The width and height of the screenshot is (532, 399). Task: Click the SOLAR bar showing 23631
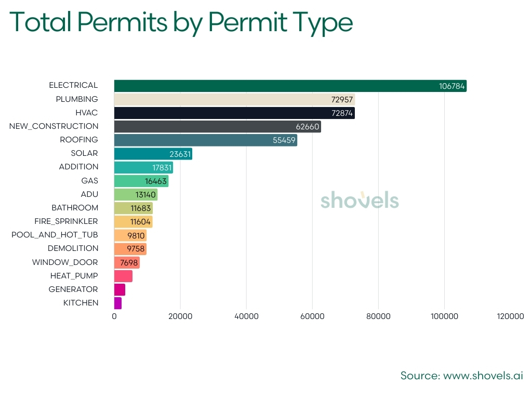pos(153,154)
